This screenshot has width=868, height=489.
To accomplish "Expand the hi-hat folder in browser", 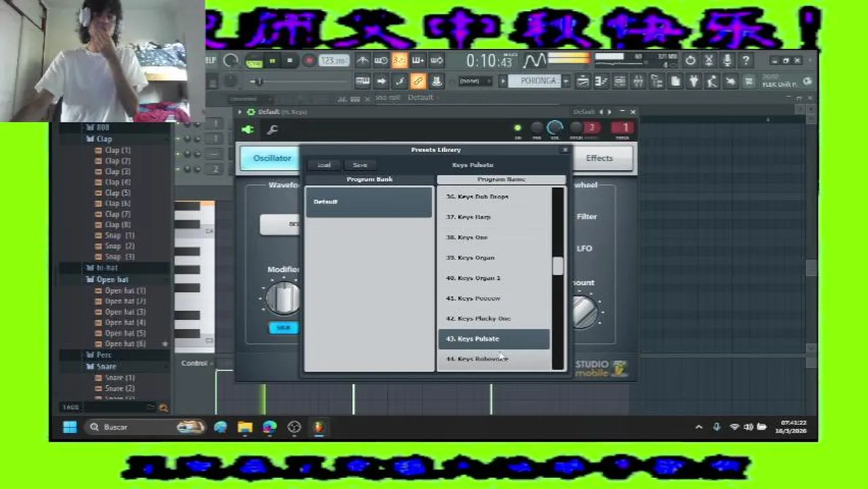I will [x=101, y=268].
